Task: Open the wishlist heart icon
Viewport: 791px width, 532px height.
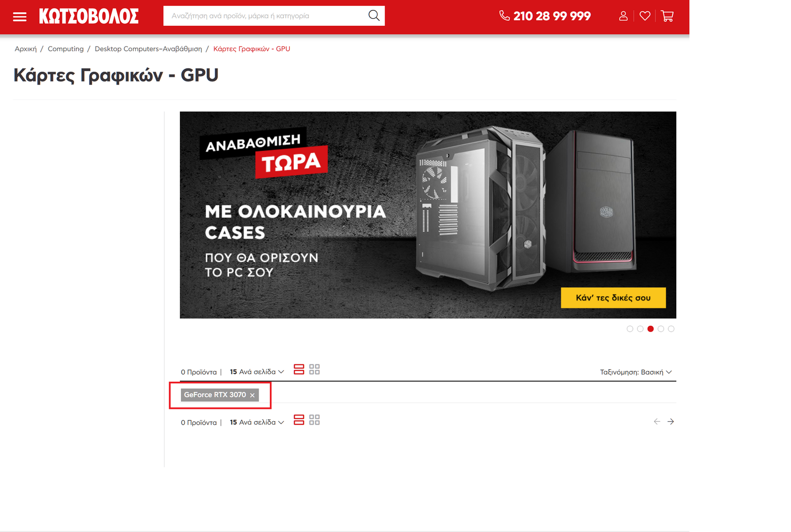Action: tap(645, 16)
